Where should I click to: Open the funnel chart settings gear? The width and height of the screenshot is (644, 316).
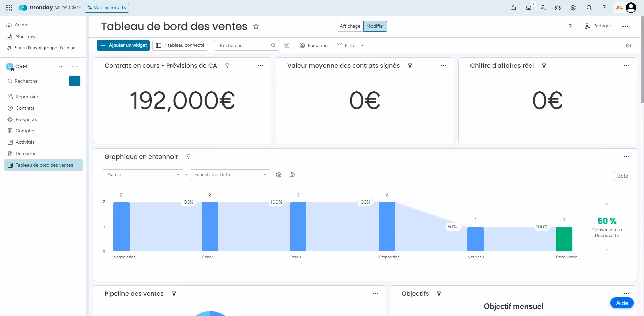coord(278,175)
